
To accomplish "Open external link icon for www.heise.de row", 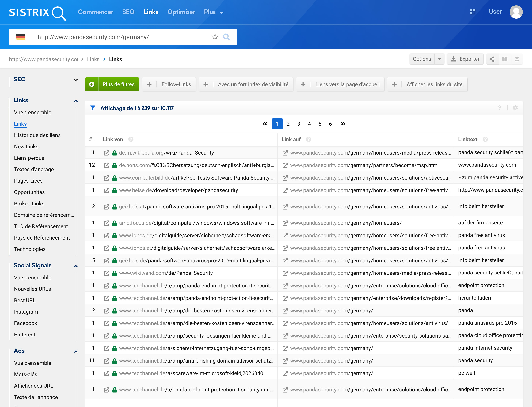I will [x=106, y=190].
